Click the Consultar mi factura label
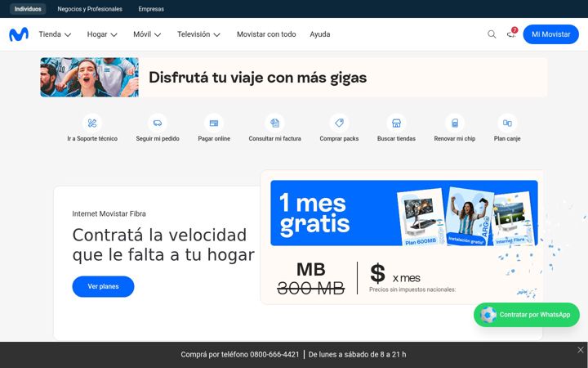Screen dimensions: 588x368 click(274, 138)
